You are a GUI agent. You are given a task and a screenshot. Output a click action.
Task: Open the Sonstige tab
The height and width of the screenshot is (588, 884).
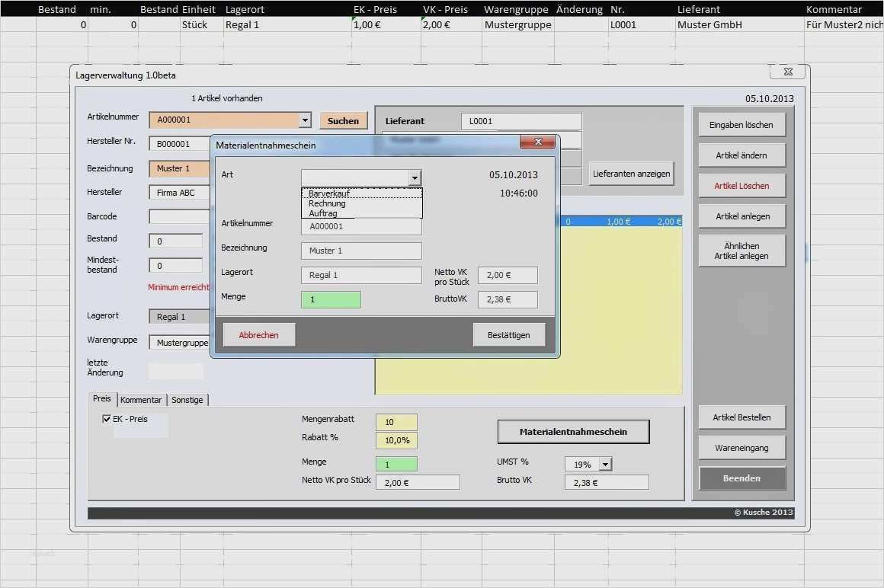(x=187, y=400)
